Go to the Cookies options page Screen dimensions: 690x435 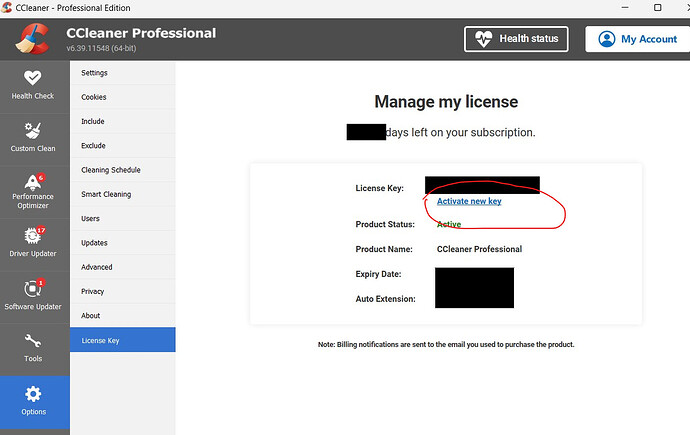click(x=94, y=97)
